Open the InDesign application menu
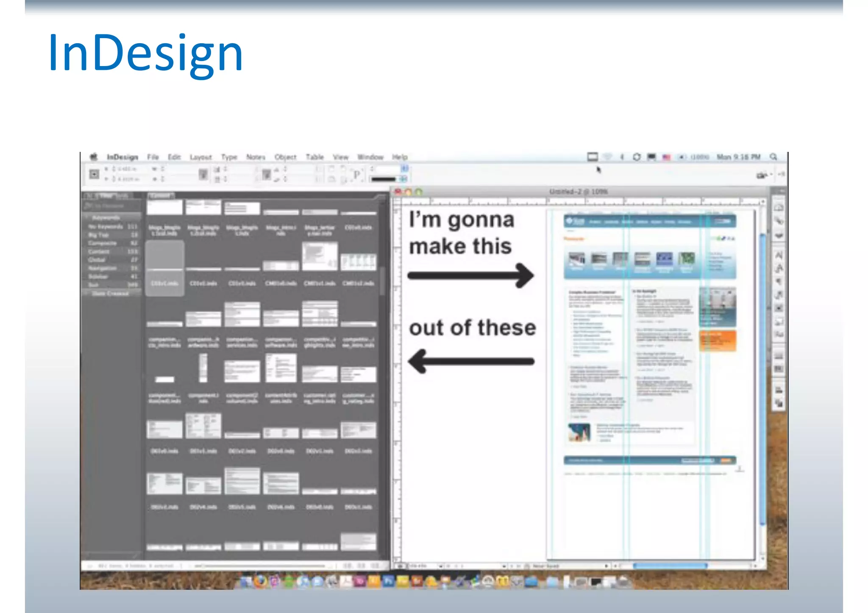Screen dimensions: 868x613 tap(122, 157)
